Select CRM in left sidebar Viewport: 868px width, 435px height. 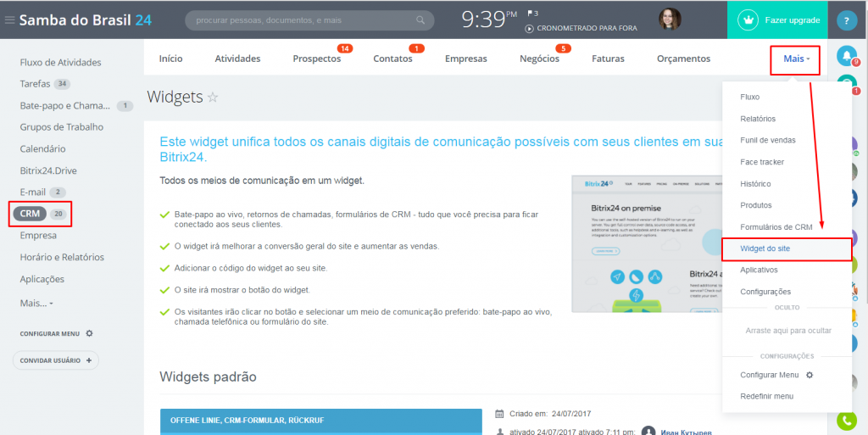(30, 214)
